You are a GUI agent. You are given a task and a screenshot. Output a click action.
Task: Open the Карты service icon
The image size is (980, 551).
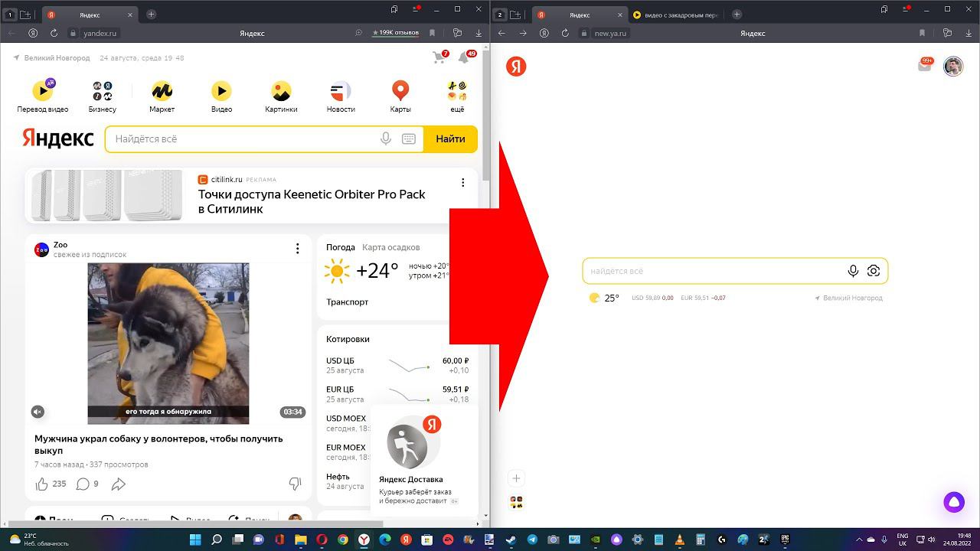(x=400, y=91)
